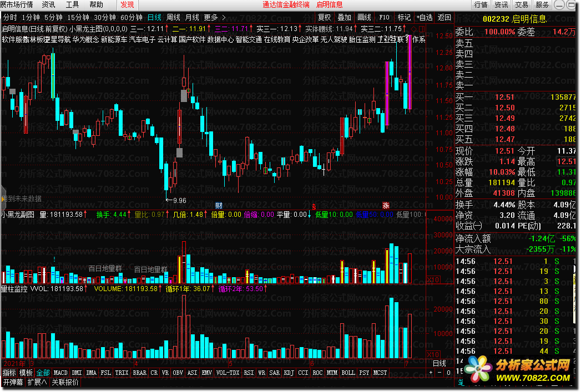Click the square window icon beside the diamond
Image resolution: width=581 pixels, height=392 pixels.
coord(422,28)
